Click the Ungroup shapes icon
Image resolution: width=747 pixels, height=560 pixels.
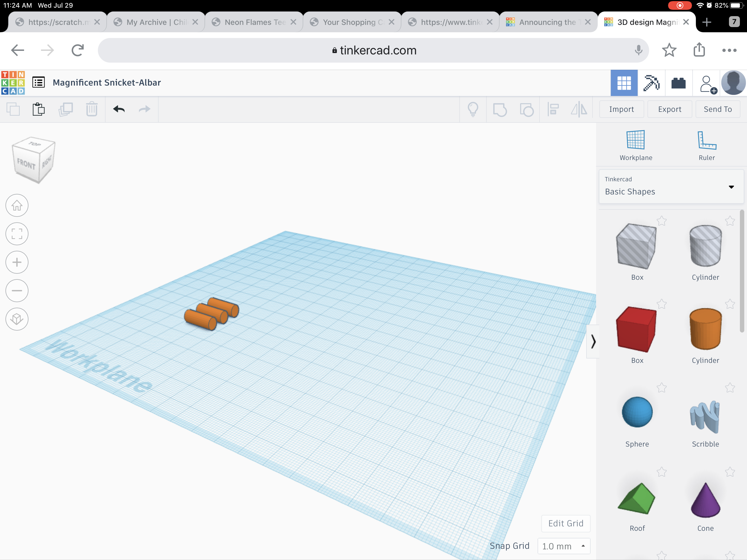pos(527,110)
